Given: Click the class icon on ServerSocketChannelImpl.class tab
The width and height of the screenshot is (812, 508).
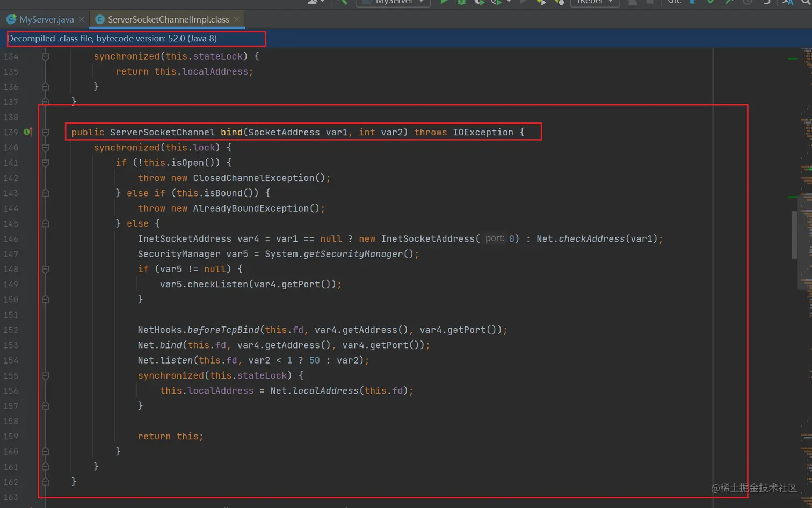Looking at the screenshot, I should pyautogui.click(x=100, y=19).
